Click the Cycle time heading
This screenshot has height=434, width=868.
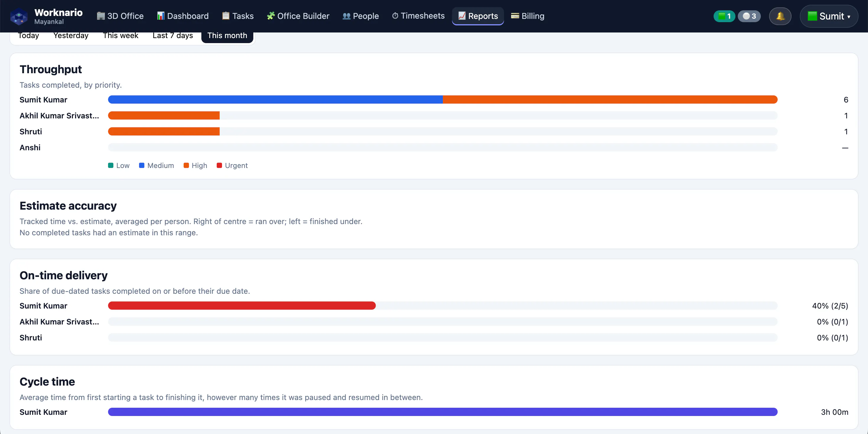(47, 382)
